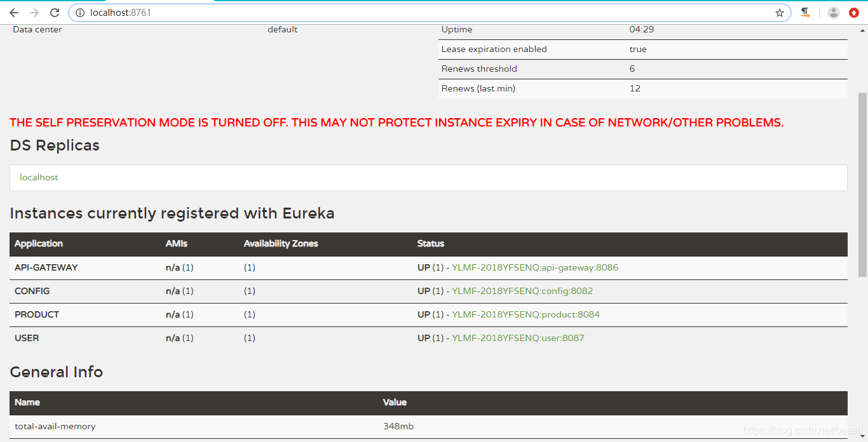Image resolution: width=868 pixels, height=442 pixels.
Task: Open the paragraph-mark extension icon
Action: click(805, 13)
